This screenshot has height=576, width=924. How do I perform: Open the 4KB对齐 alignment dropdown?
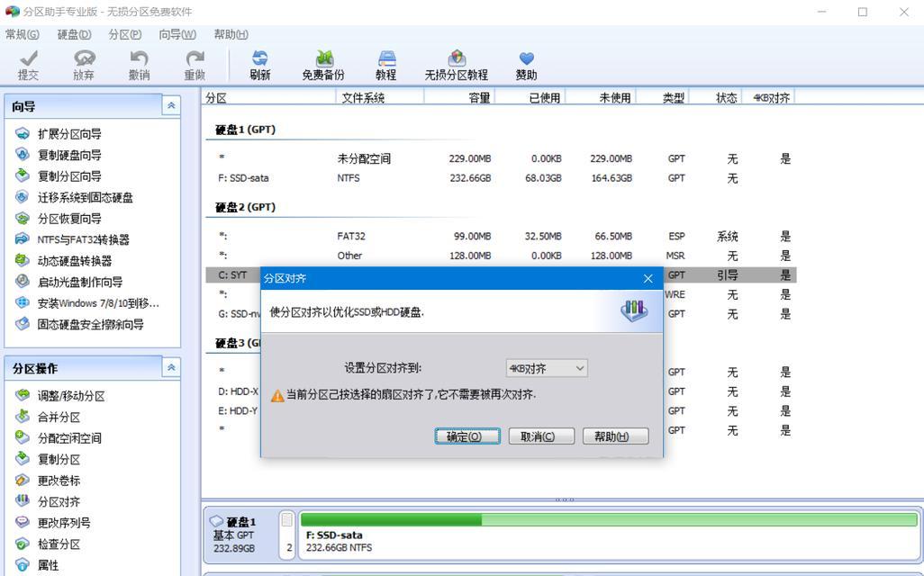547,368
